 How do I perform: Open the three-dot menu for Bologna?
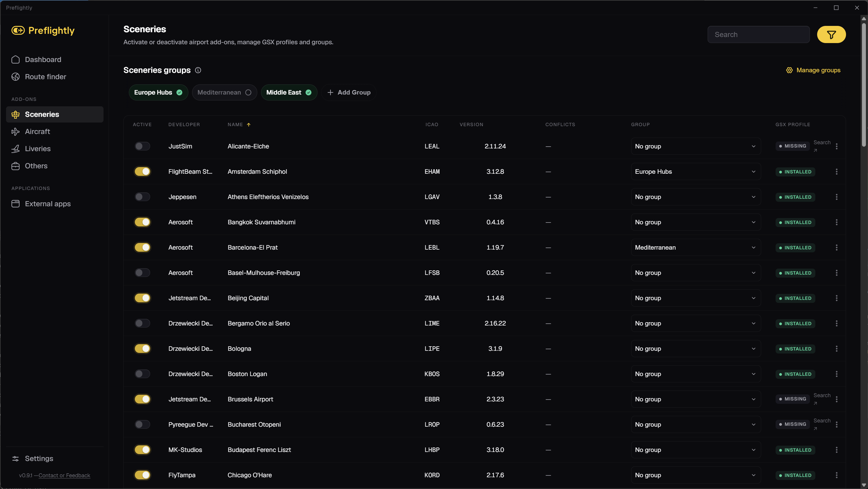coord(837,348)
